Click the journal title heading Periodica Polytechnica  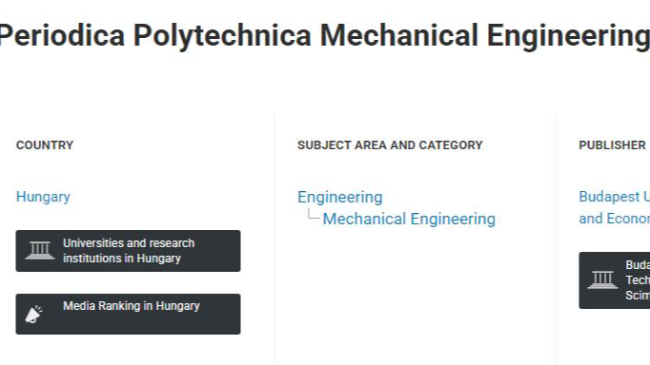(324, 35)
